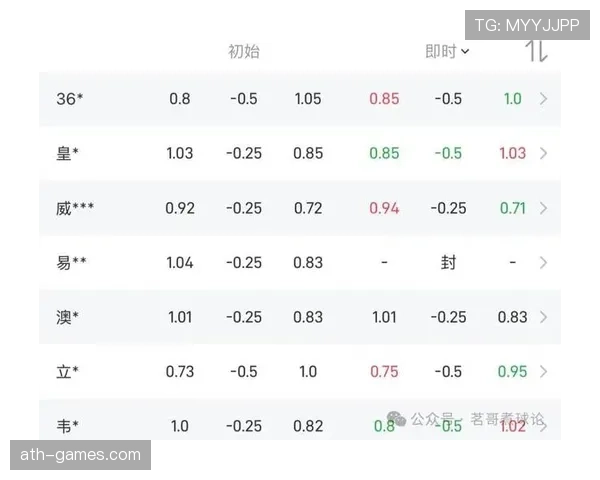Select the 初始 column header
The width and height of the screenshot is (600, 480).
click(x=244, y=52)
